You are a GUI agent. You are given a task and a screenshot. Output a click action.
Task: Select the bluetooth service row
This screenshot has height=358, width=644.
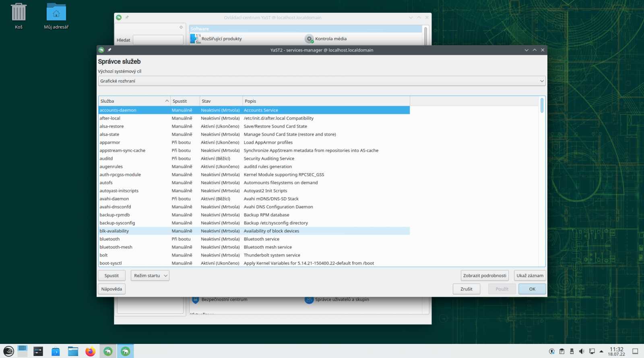coord(254,239)
